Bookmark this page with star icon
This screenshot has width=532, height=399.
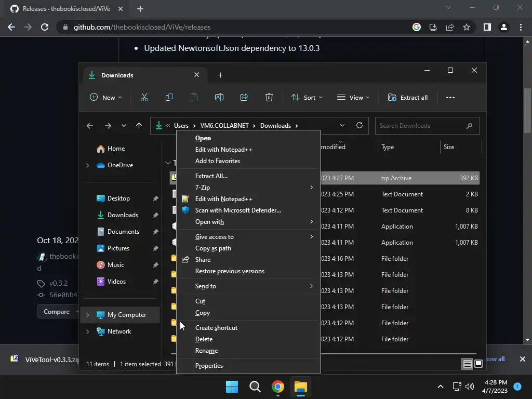tap(467, 27)
